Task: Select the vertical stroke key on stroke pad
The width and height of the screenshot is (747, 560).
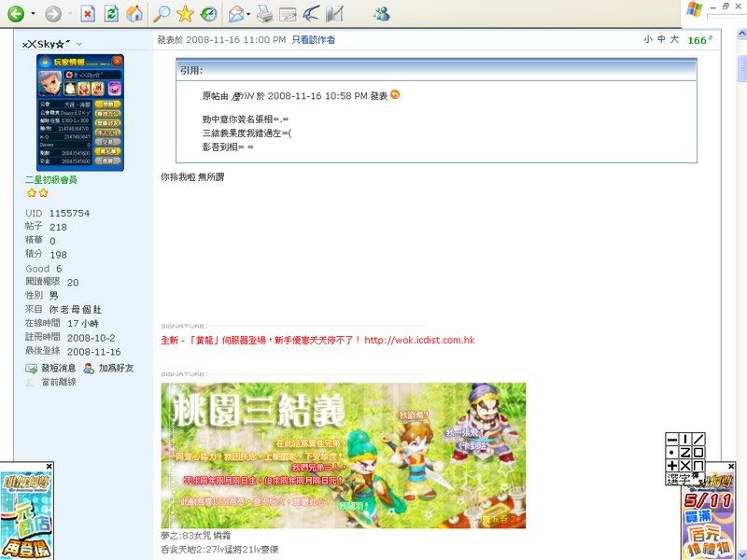Action: (685, 439)
